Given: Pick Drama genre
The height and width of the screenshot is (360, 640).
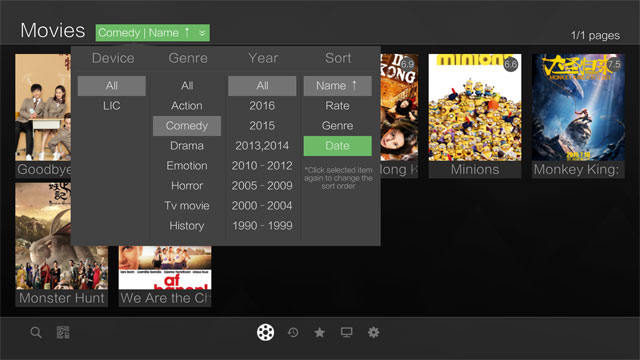Looking at the screenshot, I should coord(187,146).
